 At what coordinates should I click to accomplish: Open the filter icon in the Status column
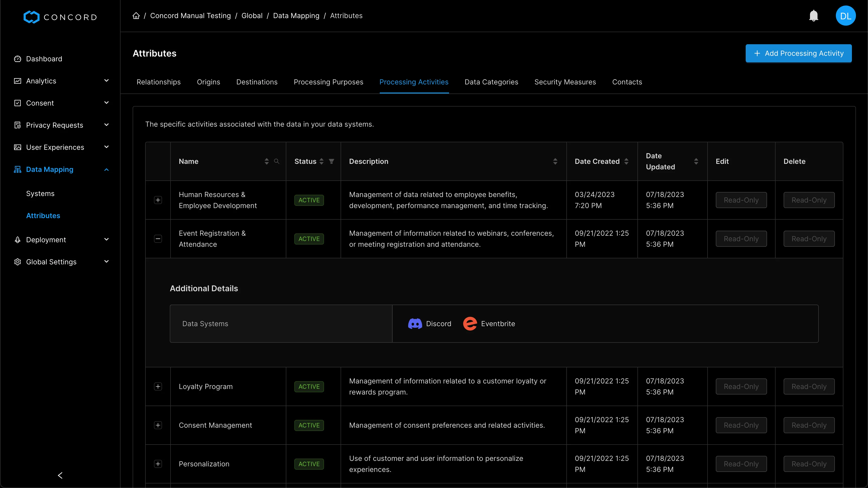[332, 161]
